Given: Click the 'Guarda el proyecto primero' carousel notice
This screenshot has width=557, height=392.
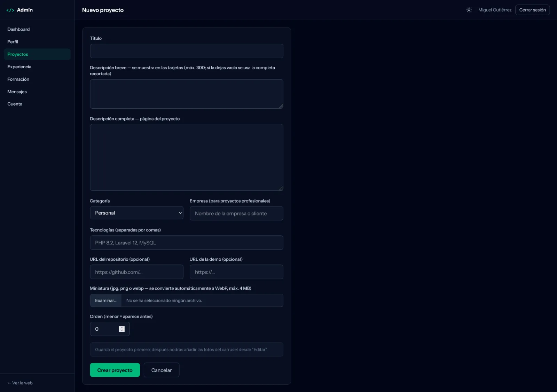Looking at the screenshot, I should click(187, 350).
